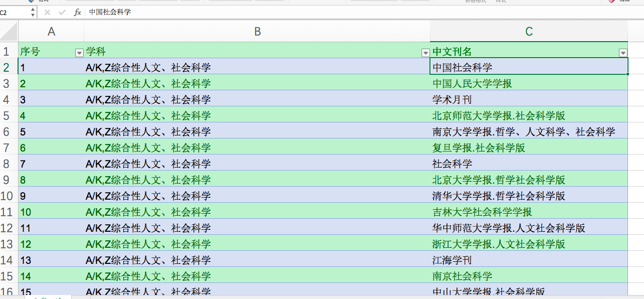Open the 中文刊名 column filter dropdown
Image resolution: width=644 pixels, height=299 pixels.
tap(623, 53)
